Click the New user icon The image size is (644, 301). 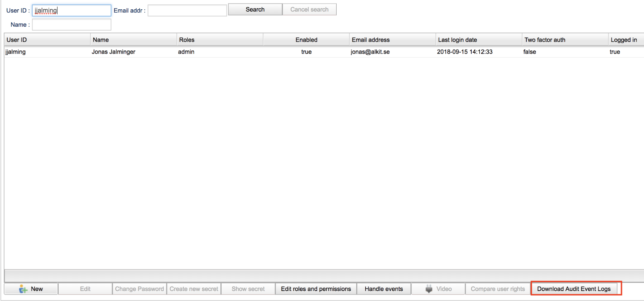23,289
